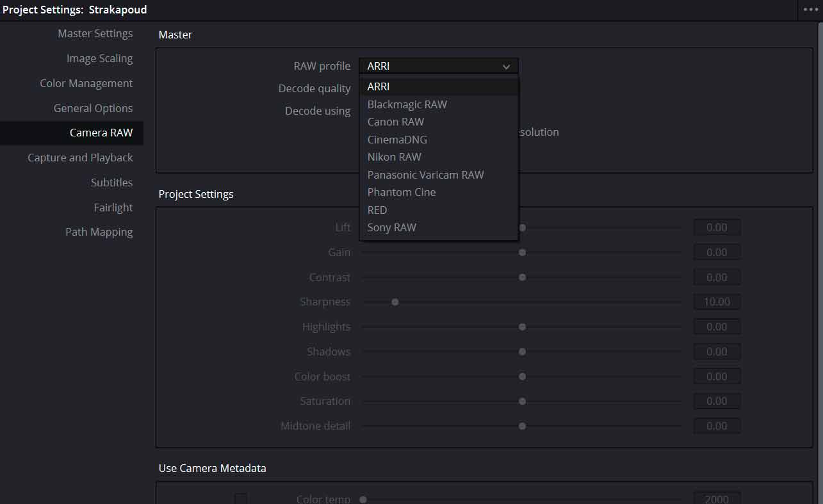The height and width of the screenshot is (504, 823).
Task: Select Nikon RAW in the dropdown list
Action: pos(394,157)
